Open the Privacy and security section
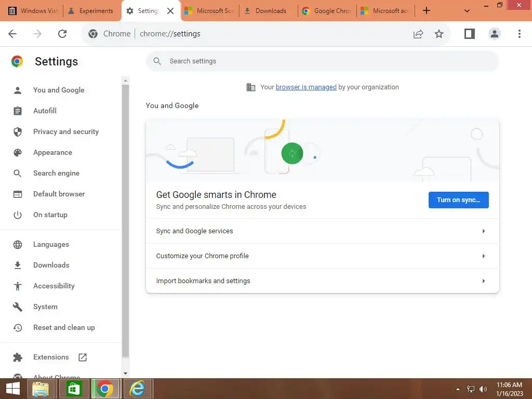Image resolution: width=532 pixels, height=399 pixels. pos(66,131)
